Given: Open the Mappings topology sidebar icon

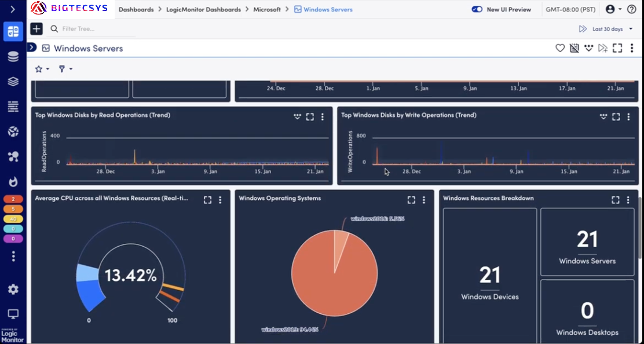Looking at the screenshot, I should click(x=13, y=156).
